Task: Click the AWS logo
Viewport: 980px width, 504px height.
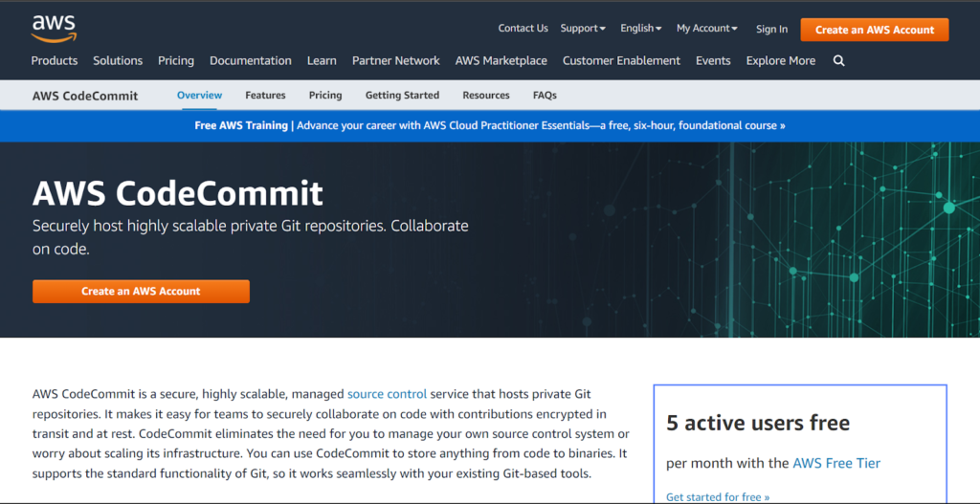Action: click(x=54, y=29)
